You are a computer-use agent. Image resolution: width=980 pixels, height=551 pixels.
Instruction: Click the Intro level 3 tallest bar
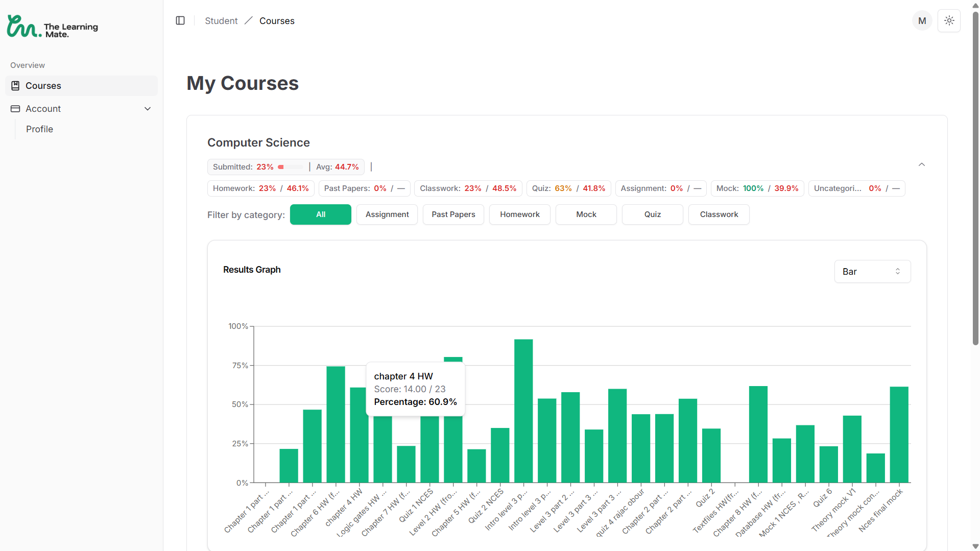tap(523, 411)
